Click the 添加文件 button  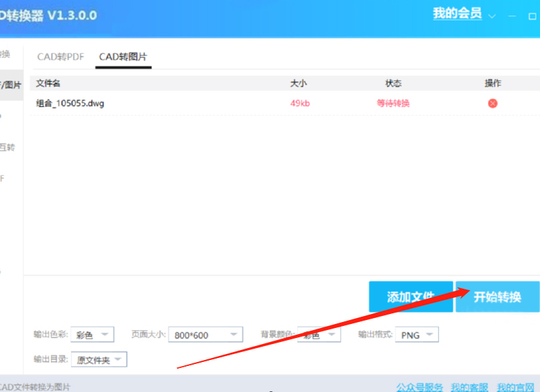[x=410, y=297]
